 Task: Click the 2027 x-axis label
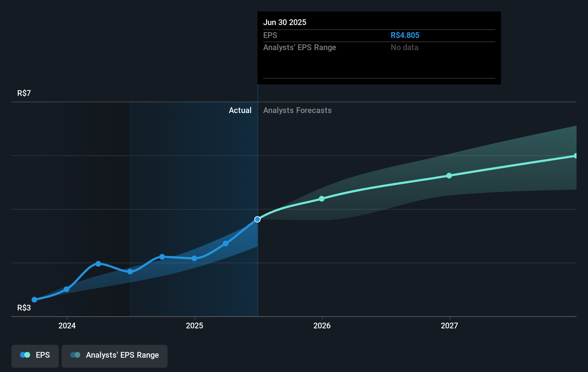pyautogui.click(x=449, y=326)
